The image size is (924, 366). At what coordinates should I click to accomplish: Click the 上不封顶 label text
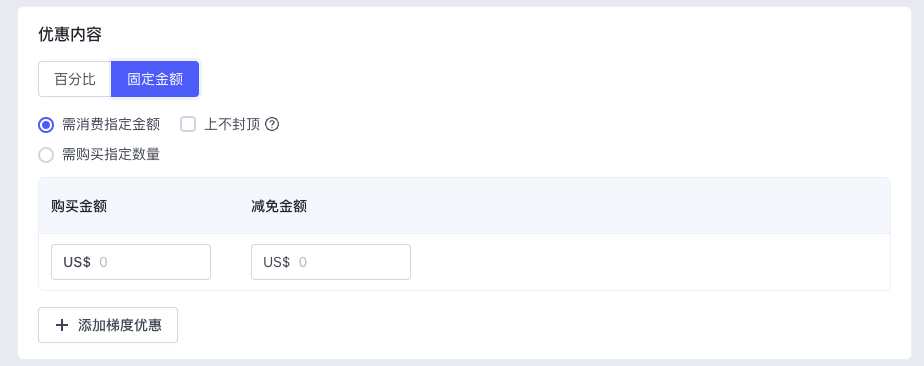tap(232, 124)
